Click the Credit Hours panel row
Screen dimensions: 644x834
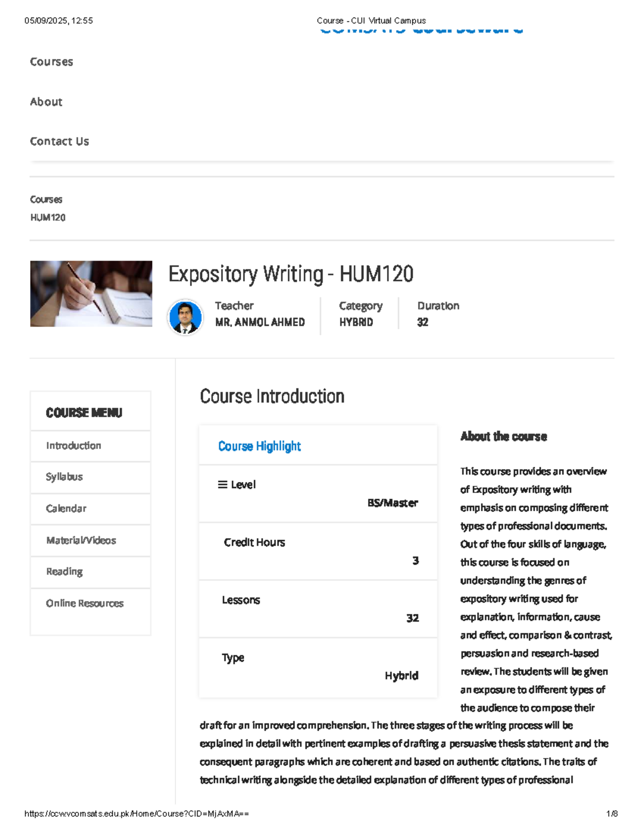[318, 552]
